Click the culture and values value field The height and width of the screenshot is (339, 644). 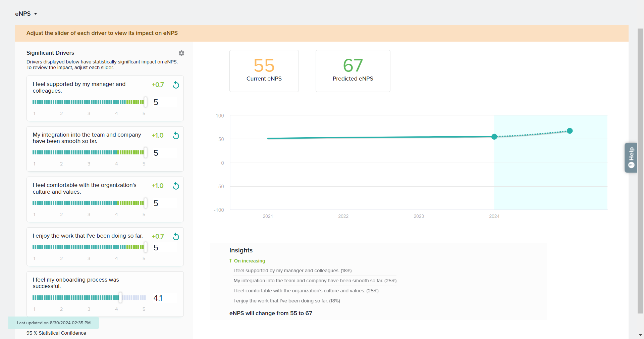pyautogui.click(x=164, y=203)
